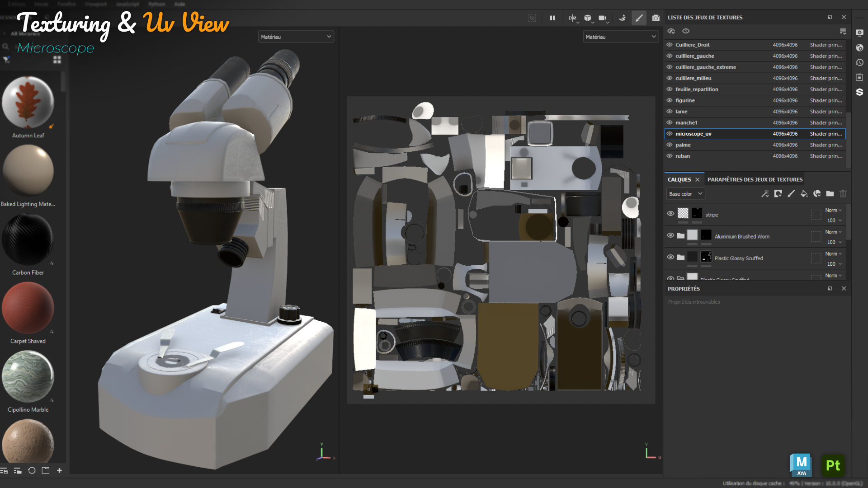Switch to Paramètres des jeux de textures tab

(x=755, y=179)
